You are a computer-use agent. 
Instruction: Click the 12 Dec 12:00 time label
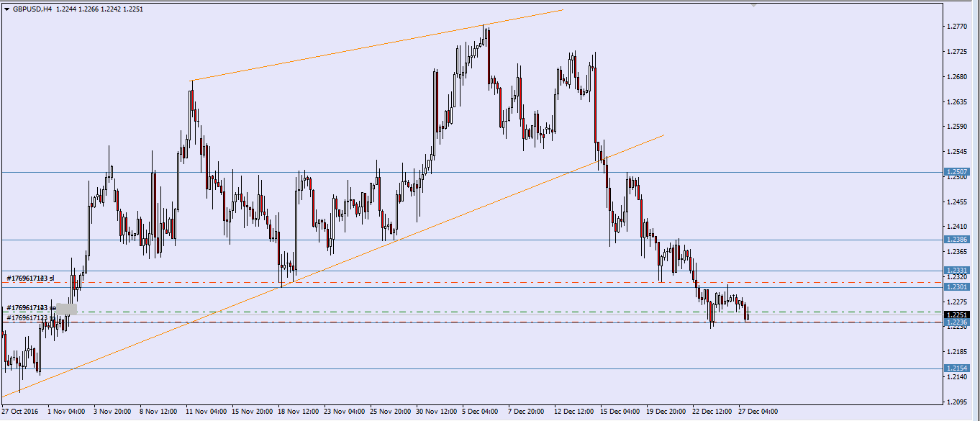click(574, 412)
